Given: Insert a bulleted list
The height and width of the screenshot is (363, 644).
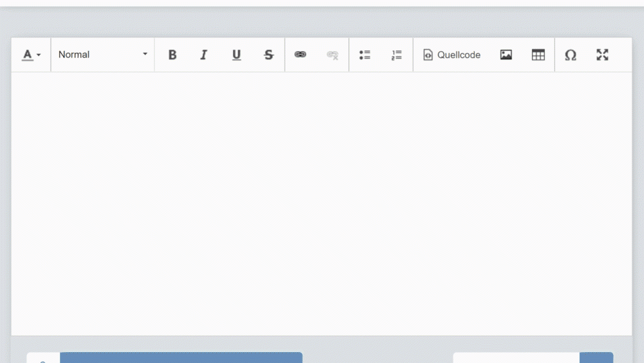Looking at the screenshot, I should pos(365,55).
